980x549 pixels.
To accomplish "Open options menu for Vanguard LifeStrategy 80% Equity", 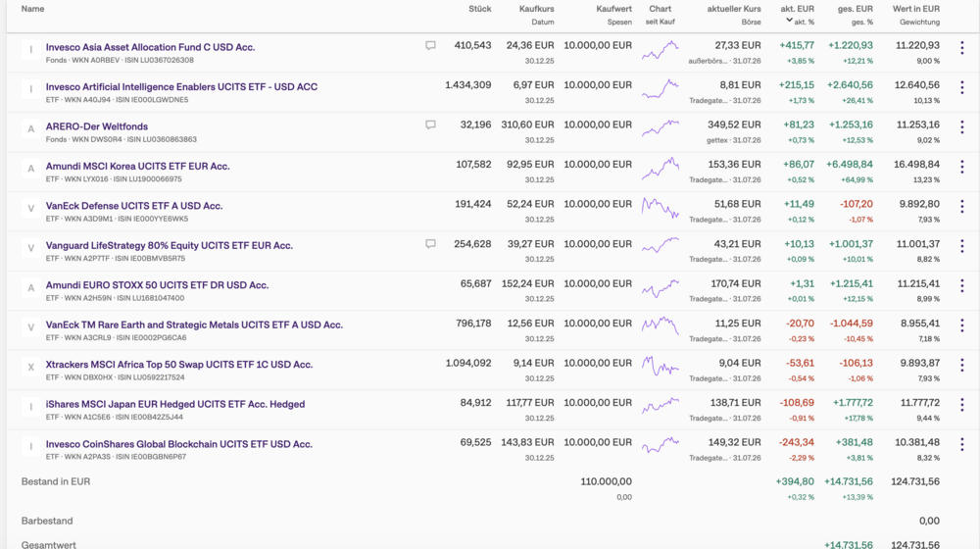I will [962, 246].
